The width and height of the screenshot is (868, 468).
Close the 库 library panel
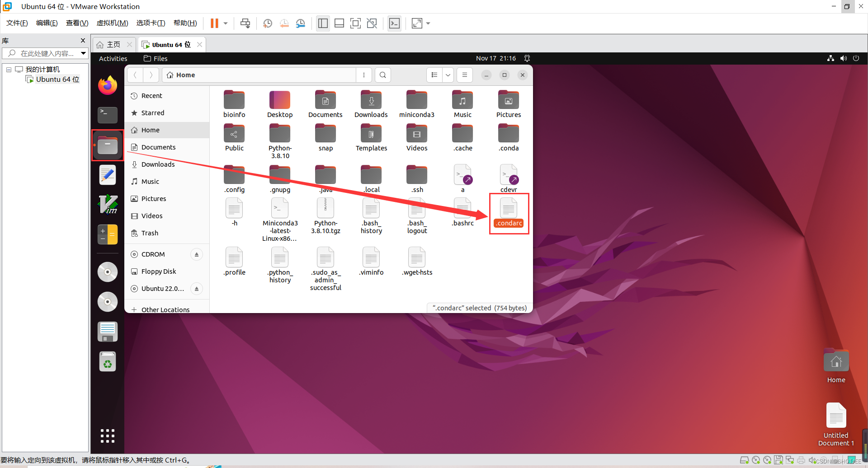83,41
